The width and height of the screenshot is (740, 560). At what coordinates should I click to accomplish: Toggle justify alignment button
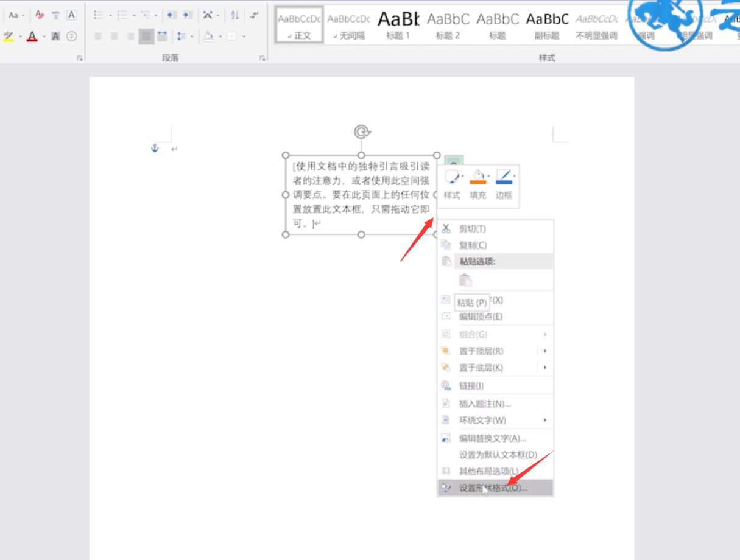(146, 37)
